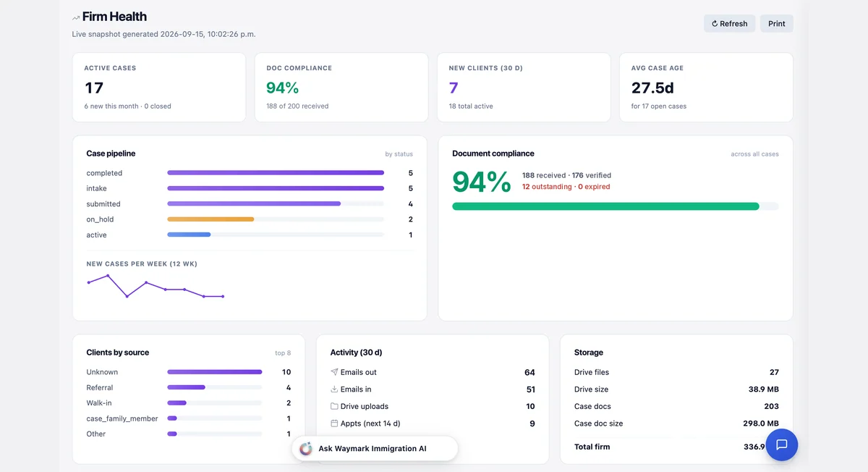Screen dimensions: 868x472
Task: Click the Unknown source bar
Action: pyautogui.click(x=215, y=372)
